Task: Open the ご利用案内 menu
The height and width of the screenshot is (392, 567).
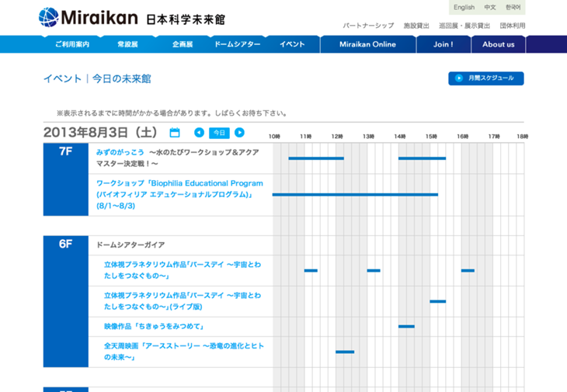Action: click(72, 44)
